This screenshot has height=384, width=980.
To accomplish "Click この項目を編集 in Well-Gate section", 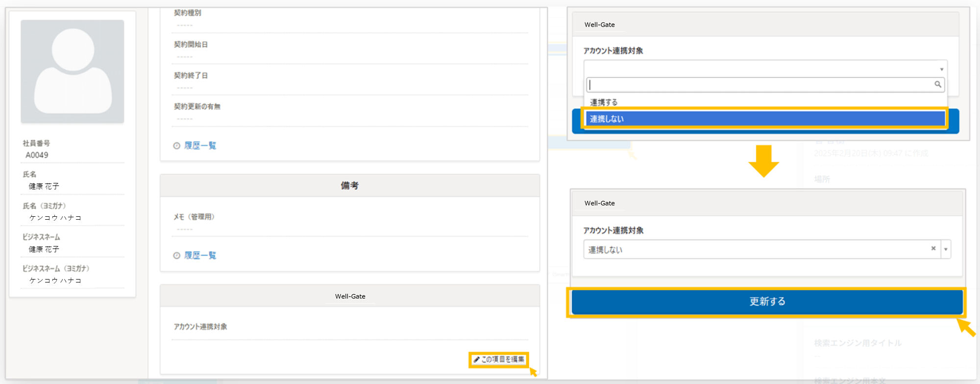I will [498, 359].
